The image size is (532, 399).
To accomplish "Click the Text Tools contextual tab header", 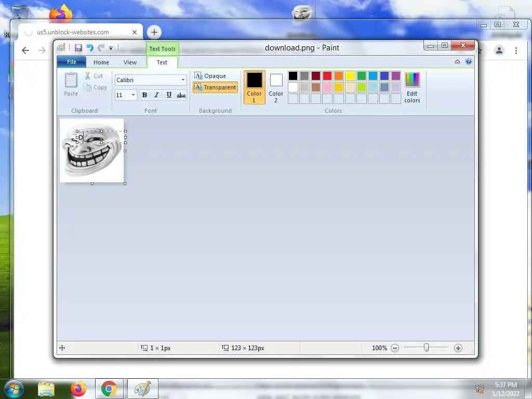I will tap(163, 49).
